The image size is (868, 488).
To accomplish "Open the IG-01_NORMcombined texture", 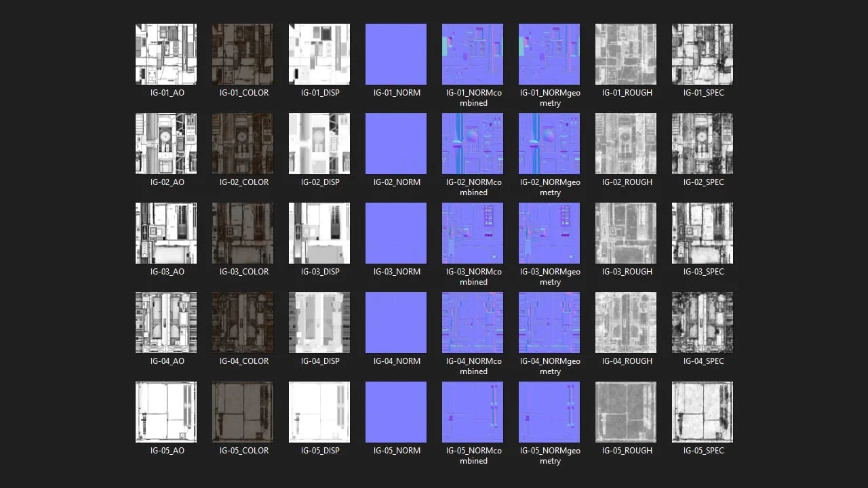I will point(473,54).
